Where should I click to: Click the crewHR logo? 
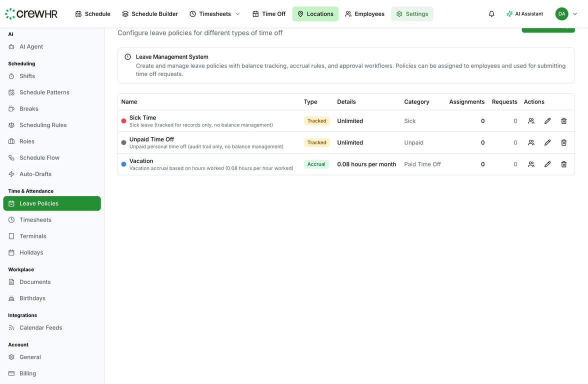[x=31, y=14]
